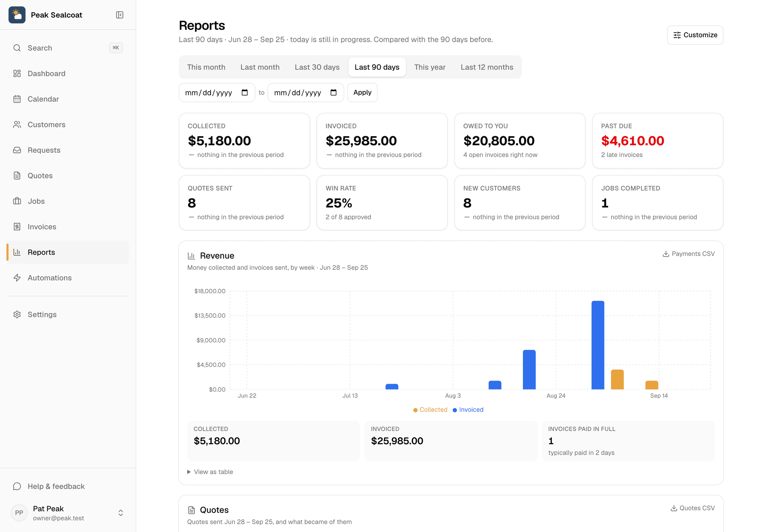Viewport: 766px width, 532px height.
Task: Open the start date calendar picker icon
Action: (245, 93)
